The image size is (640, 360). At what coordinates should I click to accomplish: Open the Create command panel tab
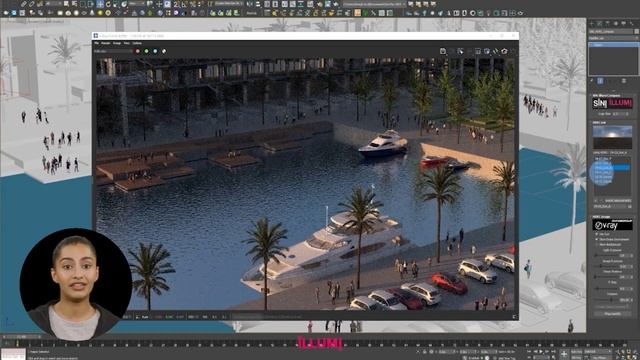tap(592, 24)
